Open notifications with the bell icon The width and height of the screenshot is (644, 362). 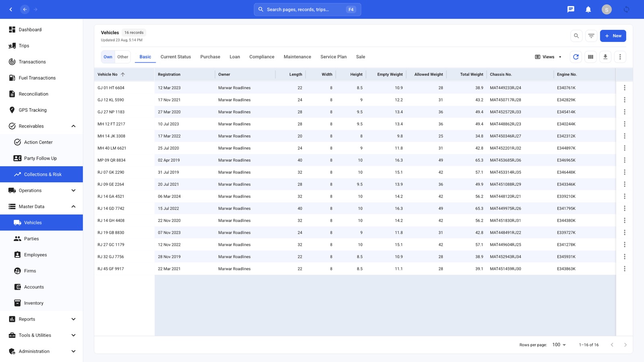[588, 9]
